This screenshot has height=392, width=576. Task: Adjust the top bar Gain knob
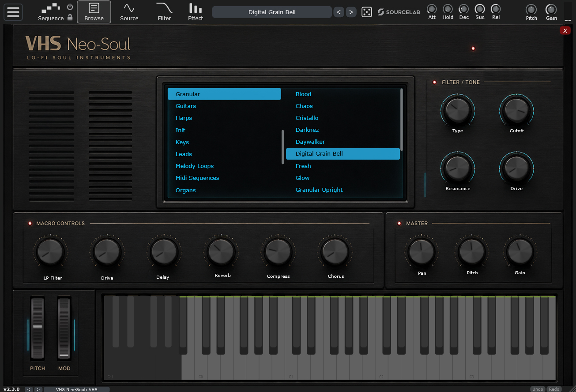551,9
